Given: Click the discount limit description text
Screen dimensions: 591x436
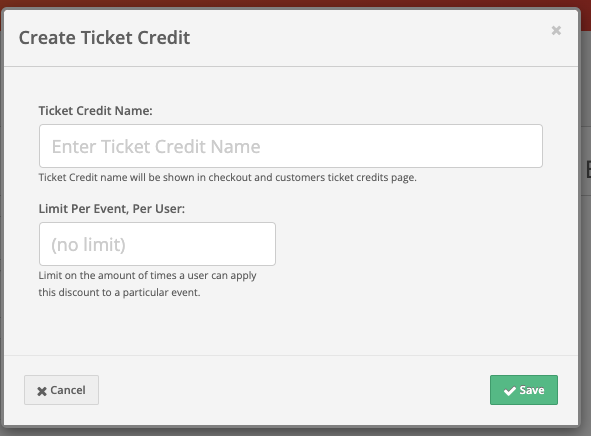Looking at the screenshot, I should 147,284.
